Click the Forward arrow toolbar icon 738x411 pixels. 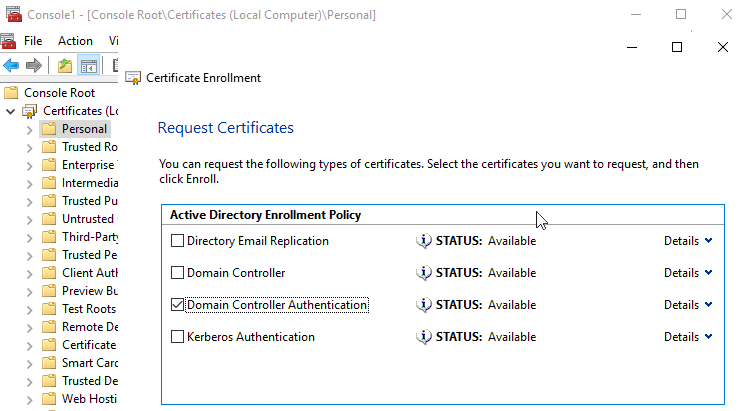click(34, 66)
